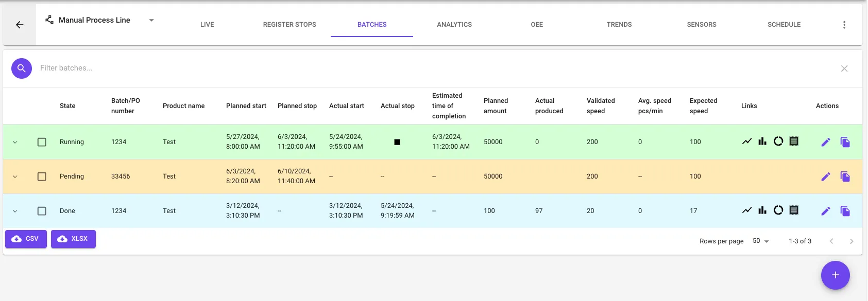The height and width of the screenshot is (301, 868).
Task: Click the Actual produced column header
Action: pos(549,106)
